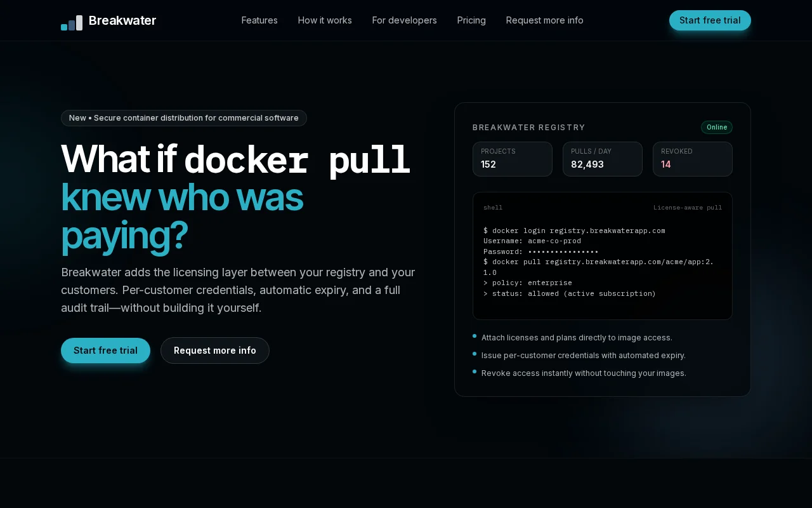Image resolution: width=812 pixels, height=508 pixels.
Task: Select the Pulls / Day stat card
Action: tap(603, 159)
